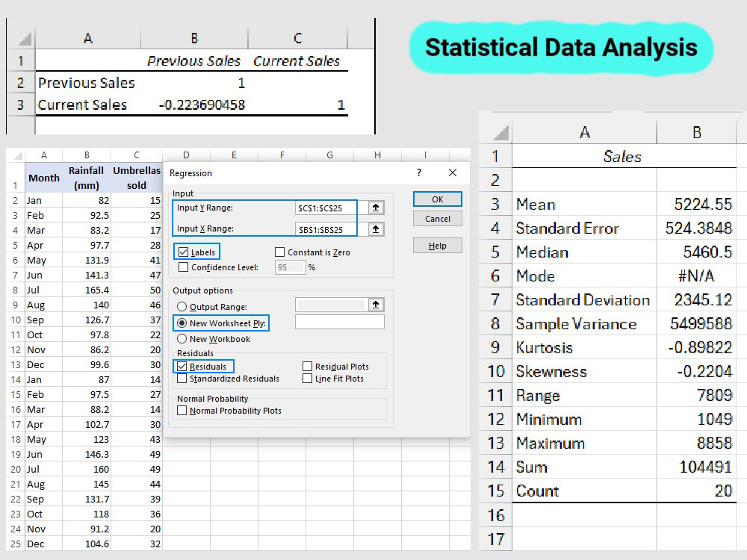This screenshot has height=560, width=747.
Task: Click Cancel in the Regression dialog
Action: 437,219
